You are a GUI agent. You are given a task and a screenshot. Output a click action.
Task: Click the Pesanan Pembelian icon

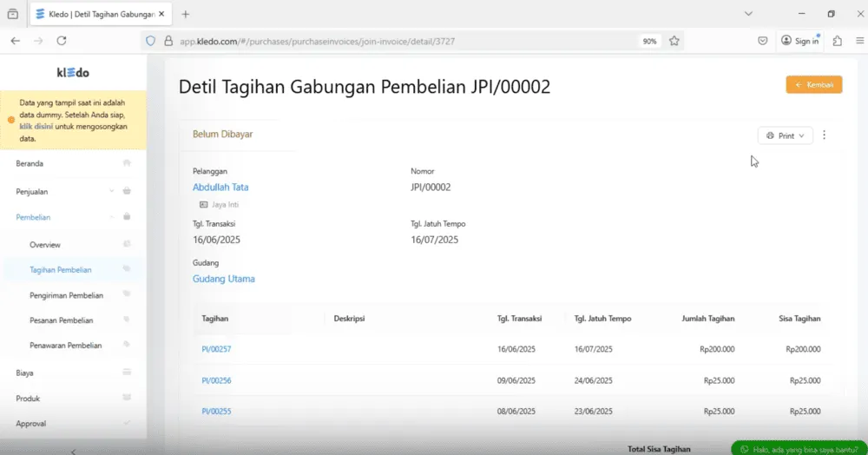point(127,320)
